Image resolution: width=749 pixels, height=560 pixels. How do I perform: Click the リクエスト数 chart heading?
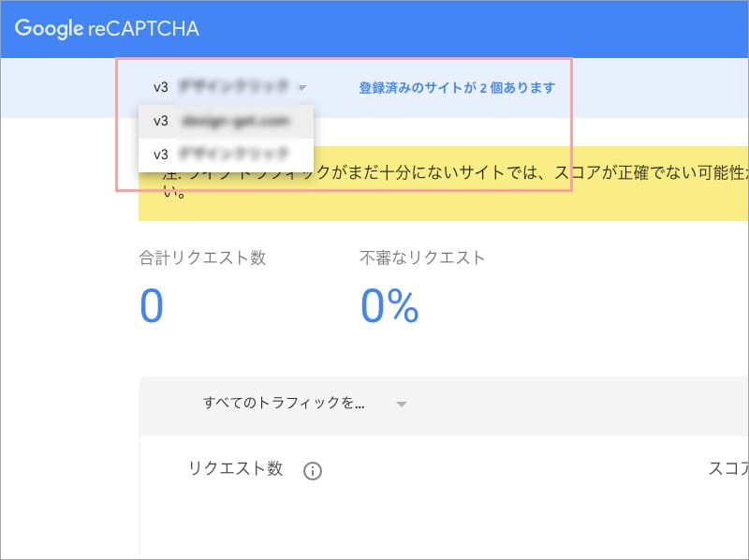pos(236,469)
